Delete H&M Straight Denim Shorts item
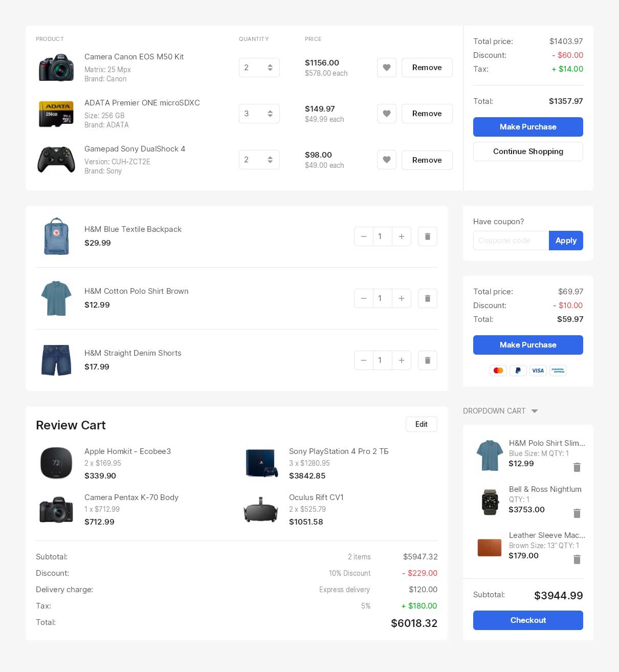 (428, 360)
